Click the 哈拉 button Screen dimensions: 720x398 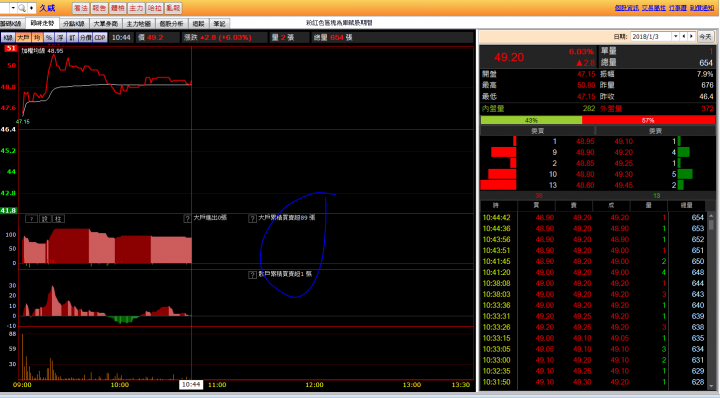tap(155, 8)
